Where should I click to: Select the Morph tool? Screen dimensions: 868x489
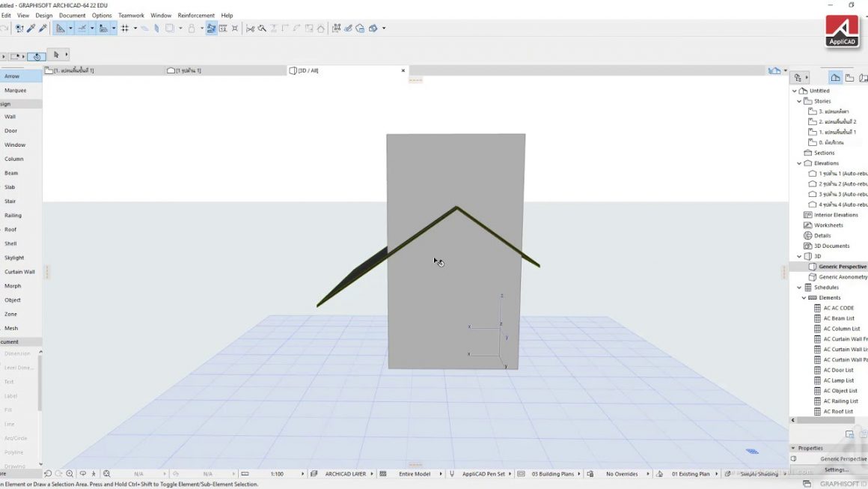point(13,286)
